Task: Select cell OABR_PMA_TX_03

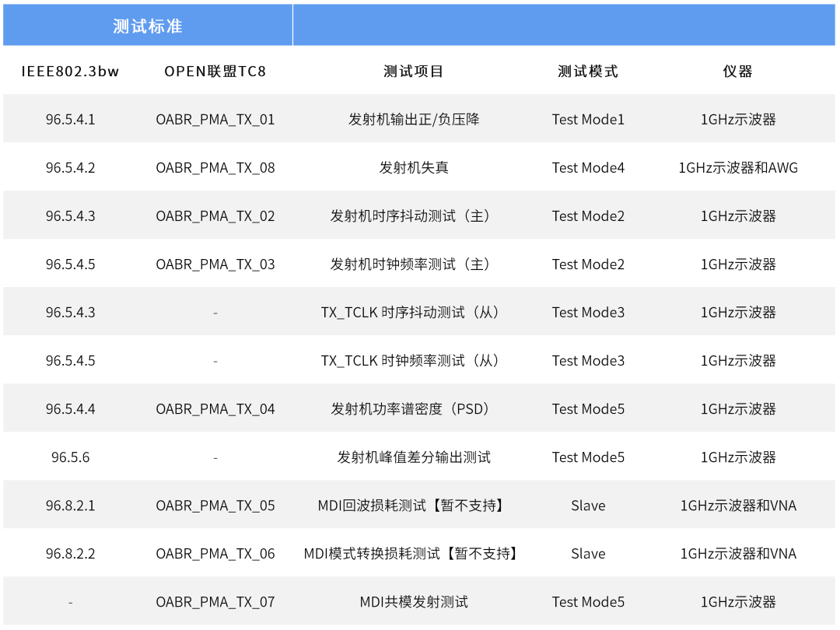Action: pyautogui.click(x=215, y=264)
